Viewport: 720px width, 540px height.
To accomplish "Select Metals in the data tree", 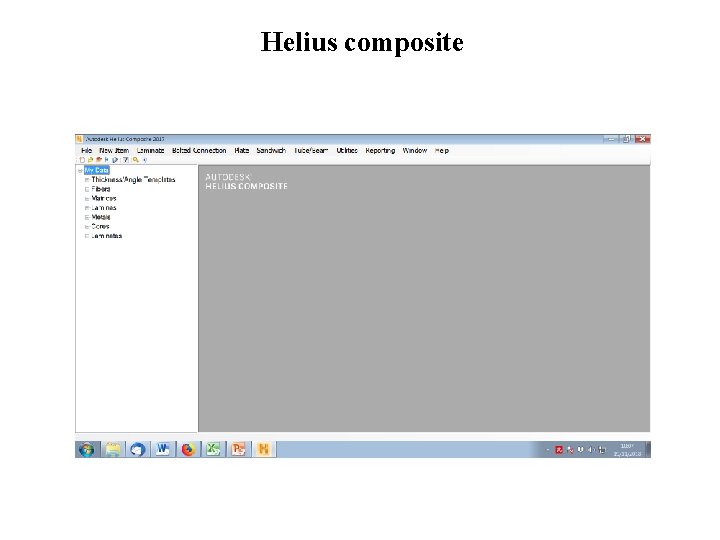I will [x=101, y=217].
